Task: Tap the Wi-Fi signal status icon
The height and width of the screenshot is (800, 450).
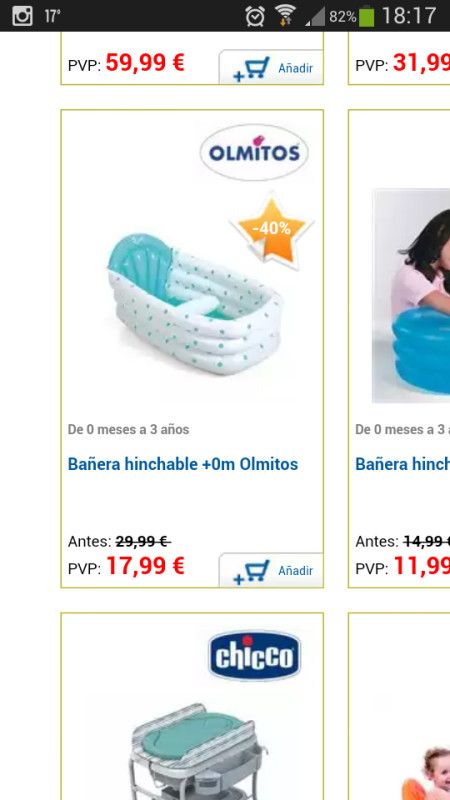Action: point(286,16)
